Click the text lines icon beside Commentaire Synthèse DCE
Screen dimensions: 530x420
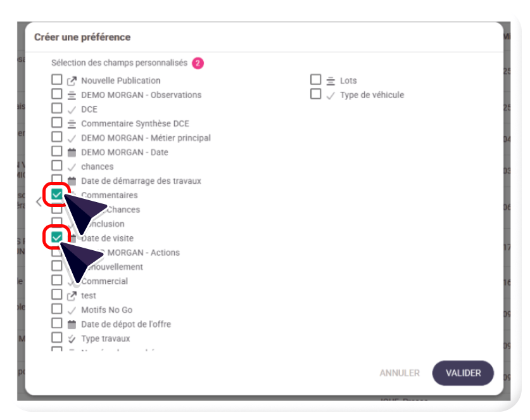point(72,124)
